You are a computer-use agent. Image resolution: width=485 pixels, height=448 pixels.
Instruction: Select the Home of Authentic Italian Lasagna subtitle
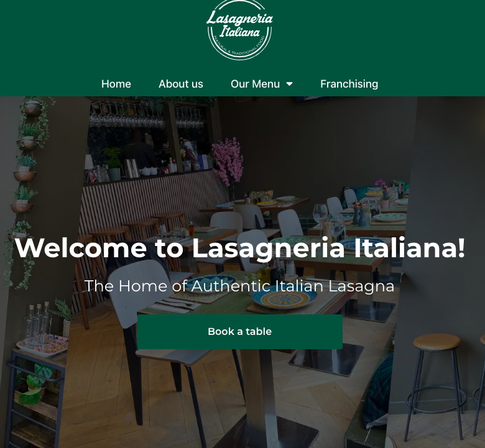(x=239, y=286)
